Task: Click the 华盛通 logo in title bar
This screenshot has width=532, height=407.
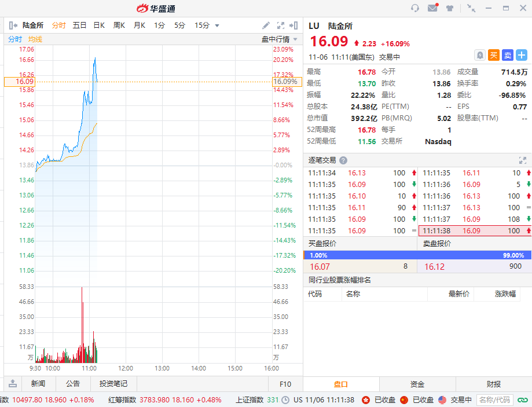Action: [156, 9]
